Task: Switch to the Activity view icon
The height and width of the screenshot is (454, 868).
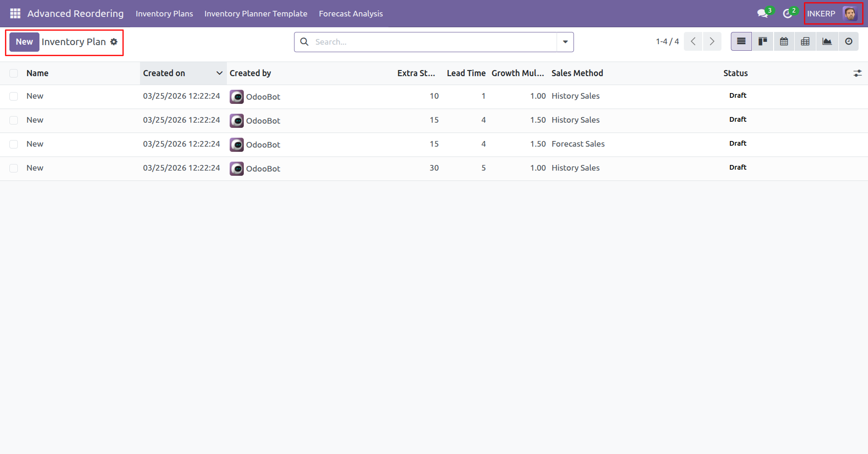Action: [849, 41]
